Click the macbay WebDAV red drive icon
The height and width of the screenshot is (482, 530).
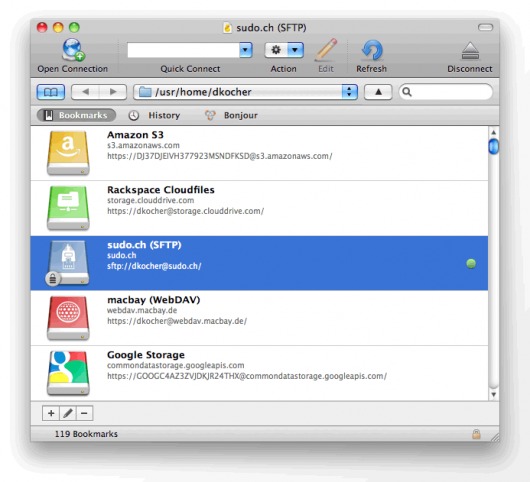68,318
